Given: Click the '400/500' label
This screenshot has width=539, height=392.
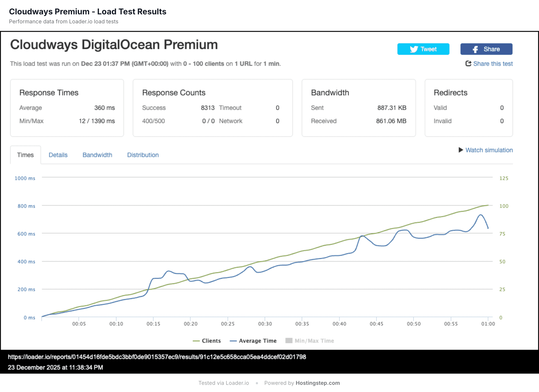Looking at the screenshot, I should (154, 121).
